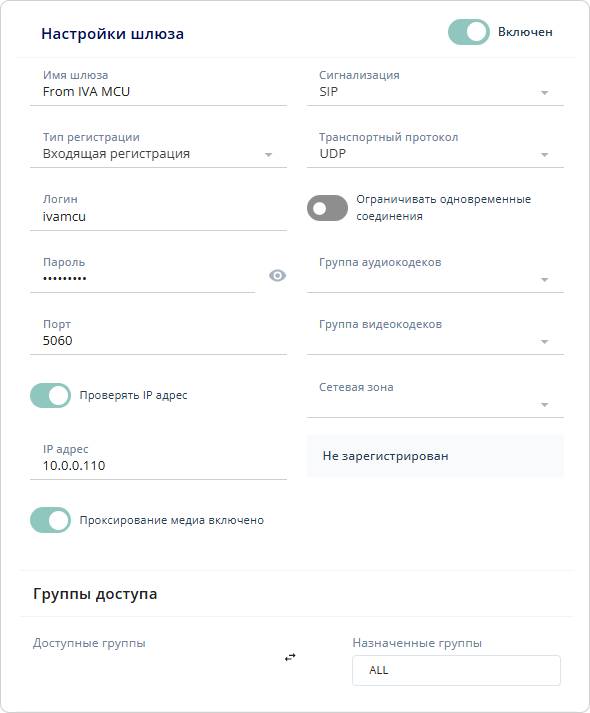This screenshot has height=713, width=590.
Task: Show password with the eye icon
Action: [x=277, y=276]
